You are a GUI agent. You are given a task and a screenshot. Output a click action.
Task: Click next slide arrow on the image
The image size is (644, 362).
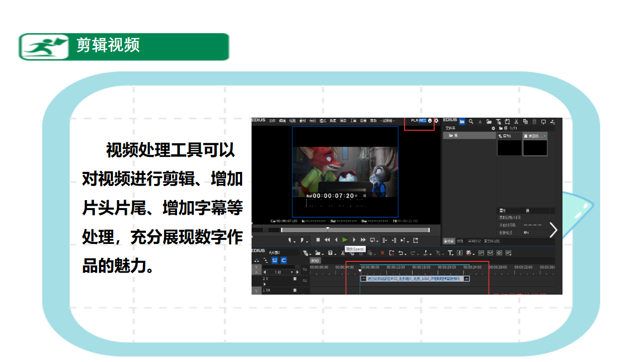pos(554,230)
